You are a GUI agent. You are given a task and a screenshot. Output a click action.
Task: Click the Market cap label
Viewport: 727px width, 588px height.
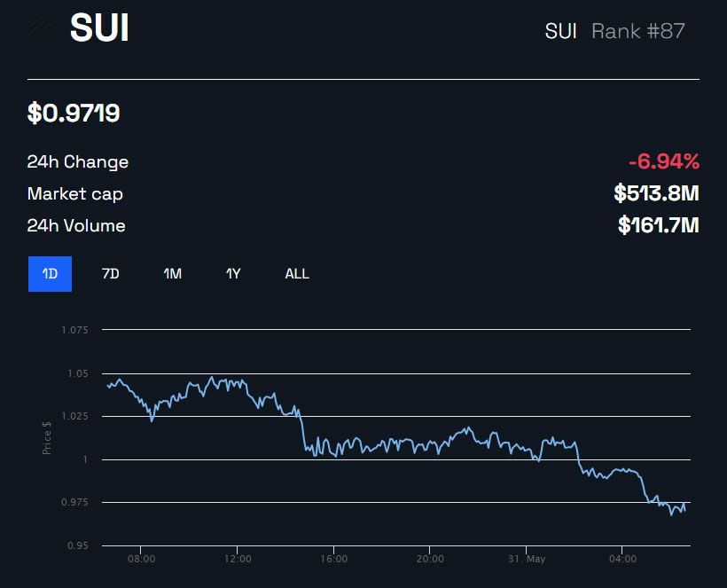click(75, 194)
